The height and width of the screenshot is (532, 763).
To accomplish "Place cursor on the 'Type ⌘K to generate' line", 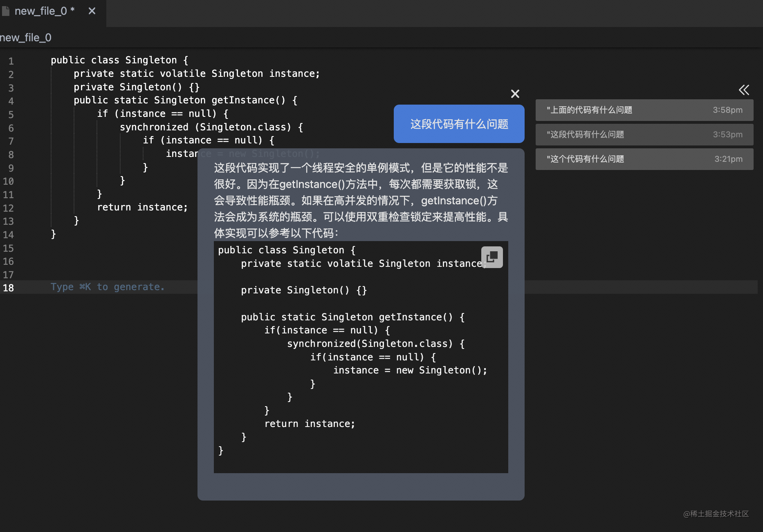I will [107, 287].
